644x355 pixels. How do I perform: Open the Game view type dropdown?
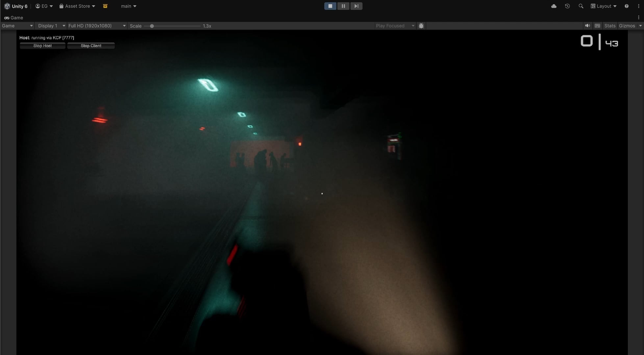[x=17, y=26]
